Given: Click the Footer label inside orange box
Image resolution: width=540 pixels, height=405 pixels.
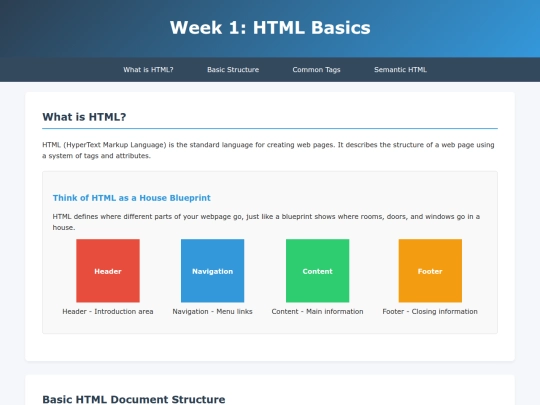Looking at the screenshot, I should point(430,271).
